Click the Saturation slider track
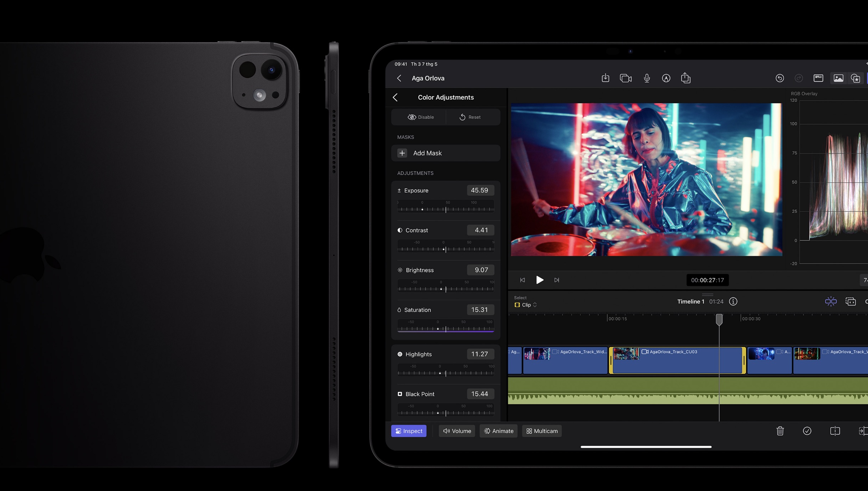The height and width of the screenshot is (491, 868). click(x=446, y=329)
